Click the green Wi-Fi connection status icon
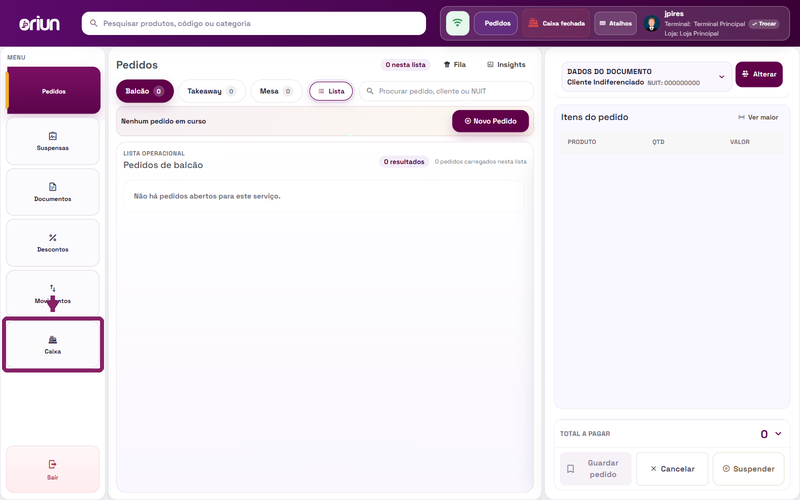This screenshot has height=500, width=800. click(x=458, y=23)
